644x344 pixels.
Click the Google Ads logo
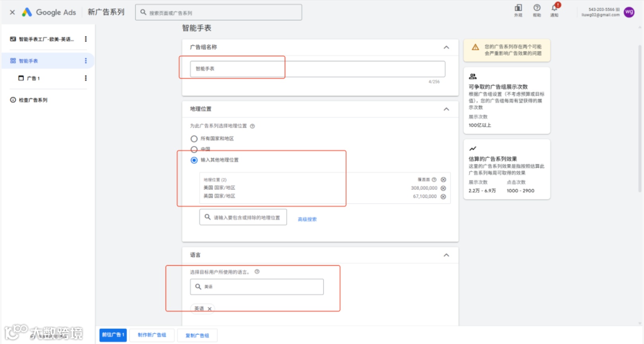(49, 12)
